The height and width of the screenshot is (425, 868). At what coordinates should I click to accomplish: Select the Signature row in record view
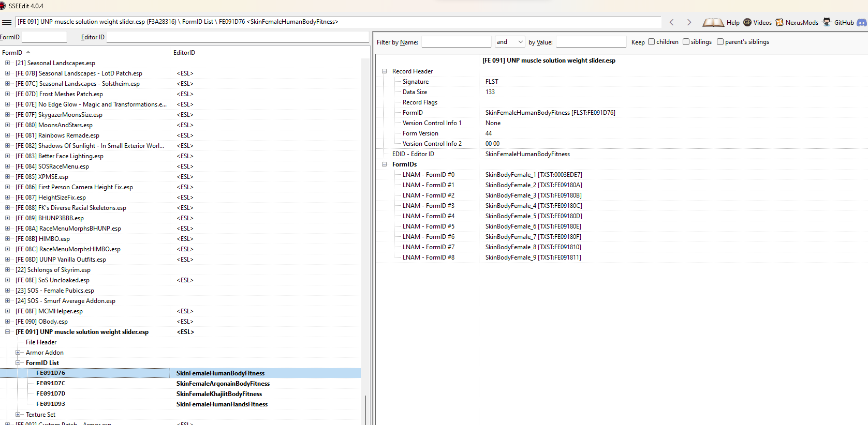coord(621,82)
